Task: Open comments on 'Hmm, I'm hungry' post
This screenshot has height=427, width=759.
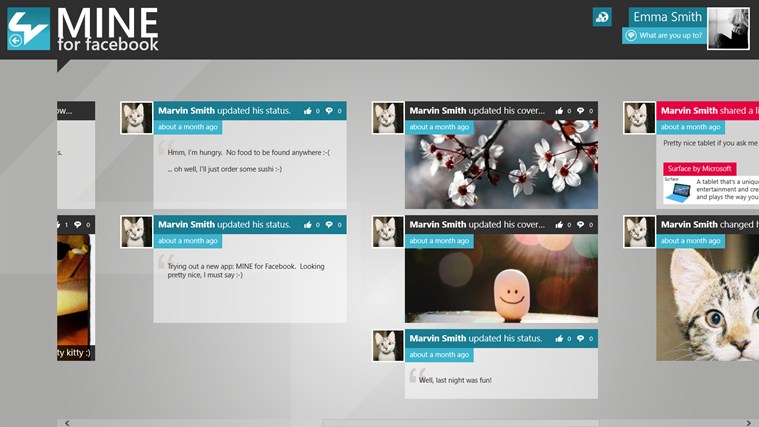Action: (329, 111)
